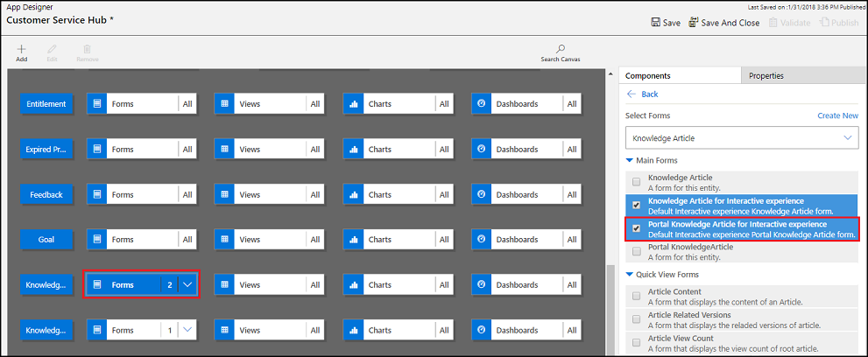The width and height of the screenshot is (868, 357).
Task: Click the Save floppy disk icon
Action: (655, 23)
